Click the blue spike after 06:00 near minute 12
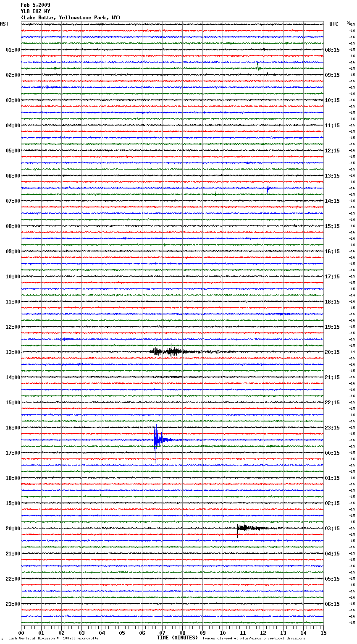 (x=268, y=189)
